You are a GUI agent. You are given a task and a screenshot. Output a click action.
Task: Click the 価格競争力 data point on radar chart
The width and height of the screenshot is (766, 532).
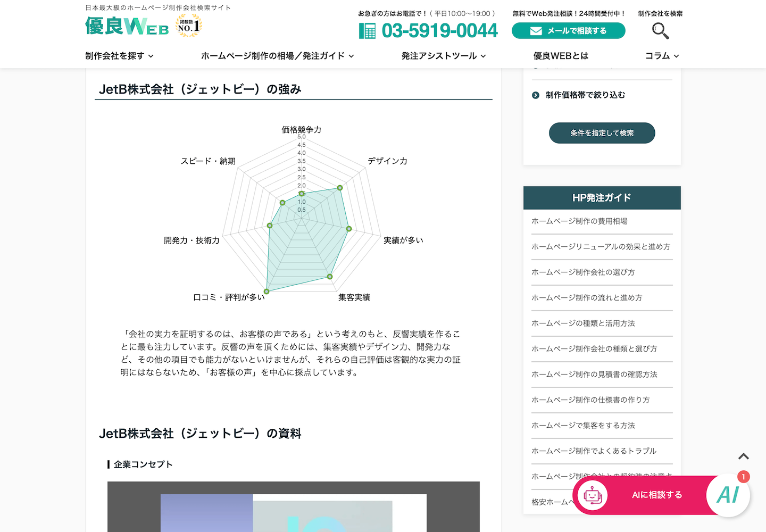tap(302, 194)
